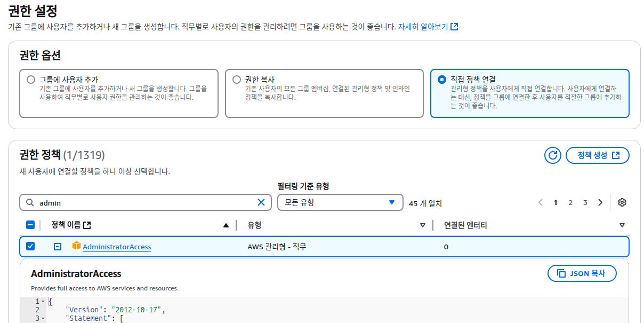Clear the admin search with X icon
The image size is (644, 323).
point(261,202)
